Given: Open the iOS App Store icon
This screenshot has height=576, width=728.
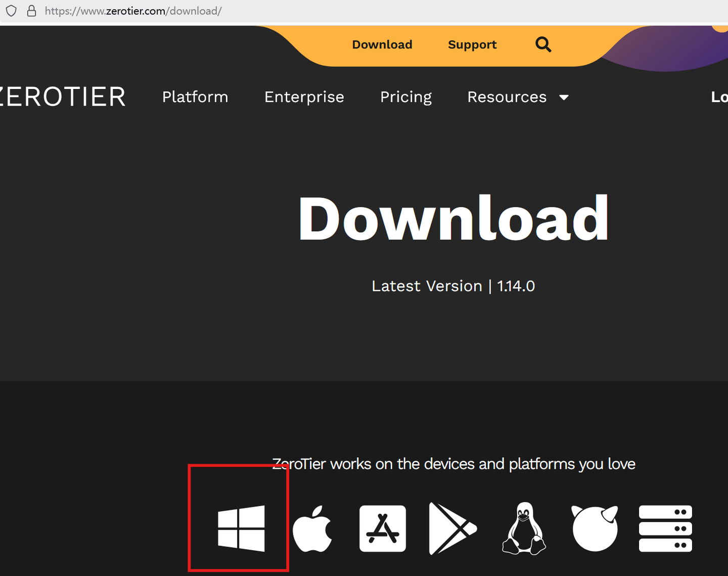Looking at the screenshot, I should (383, 528).
